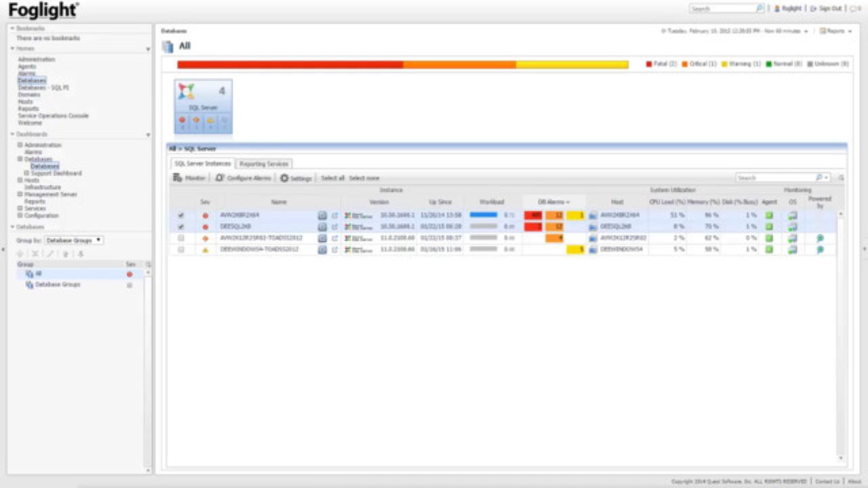Screen dimensions: 868x488
Task: Check the AVW2K12R2SR02-TOADSS2012 row checkbox
Action: point(180,238)
